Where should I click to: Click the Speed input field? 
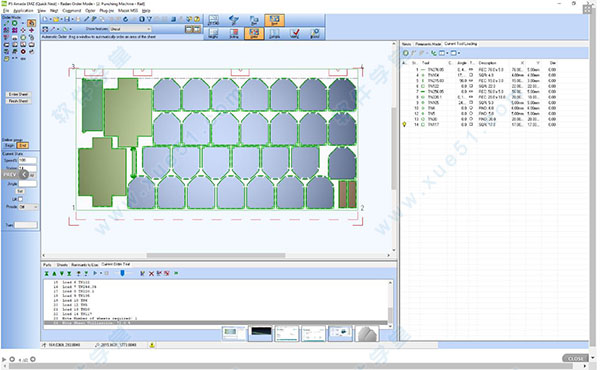coord(28,160)
